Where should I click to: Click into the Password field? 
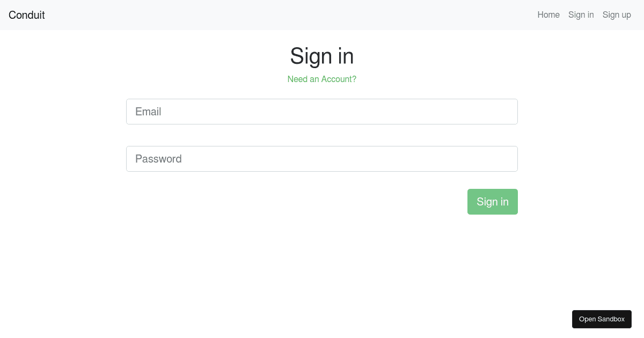point(322,159)
